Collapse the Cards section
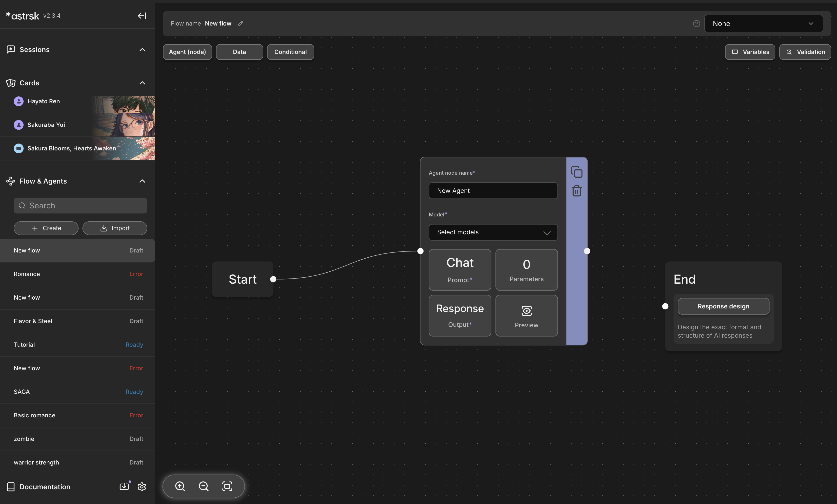 (142, 83)
